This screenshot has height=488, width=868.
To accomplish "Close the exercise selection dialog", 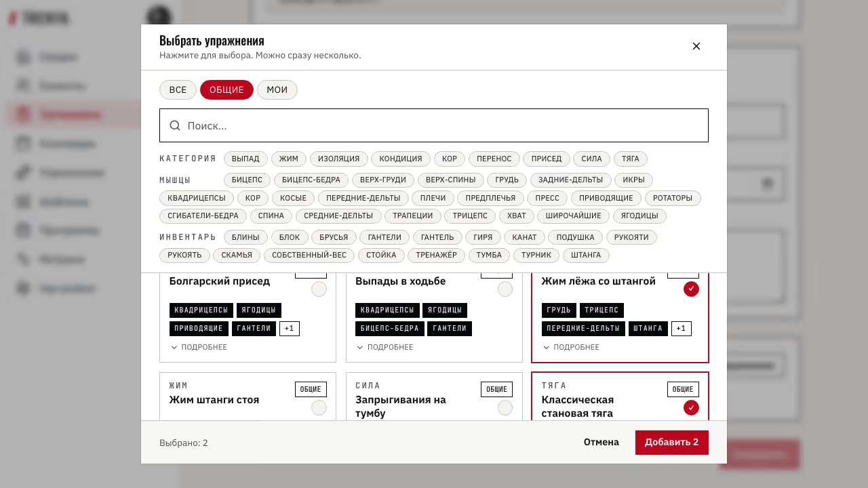I will (696, 46).
